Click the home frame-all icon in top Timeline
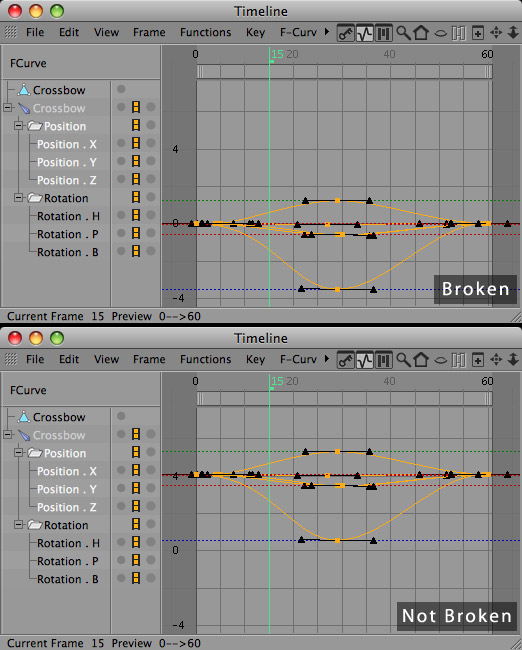 click(x=421, y=33)
